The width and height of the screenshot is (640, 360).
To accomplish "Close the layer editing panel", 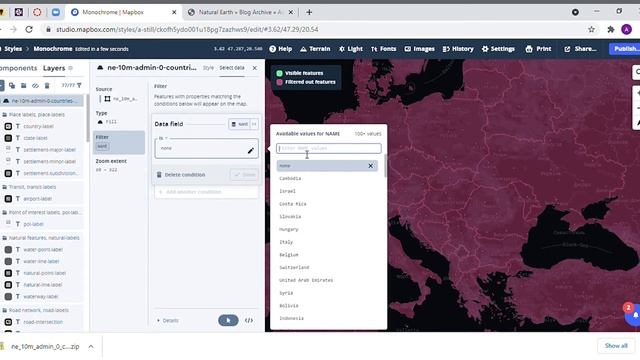I will (x=255, y=68).
